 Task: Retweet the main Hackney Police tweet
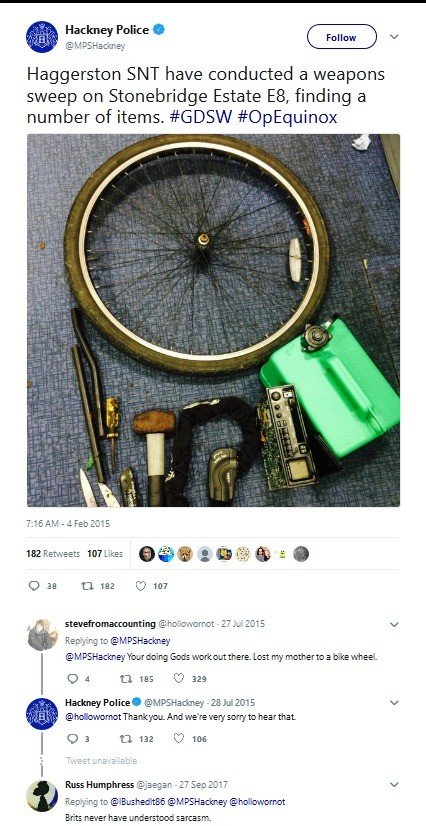(86, 586)
